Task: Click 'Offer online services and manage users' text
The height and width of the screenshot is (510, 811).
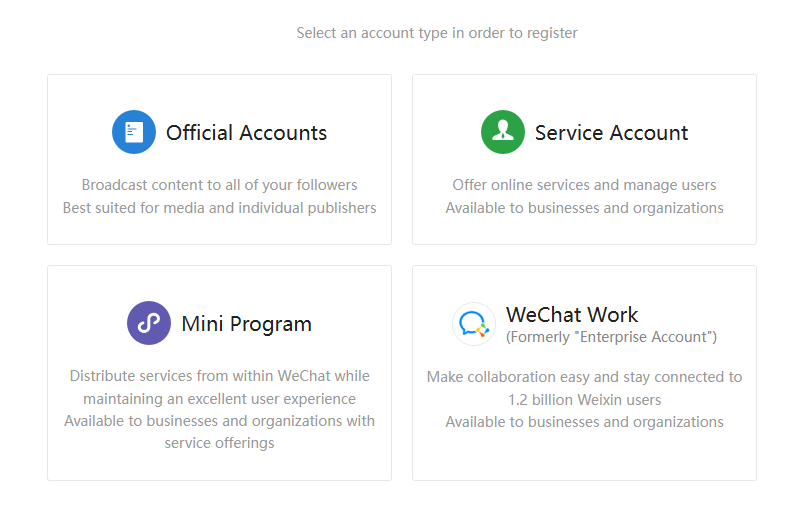Action: coord(584,185)
